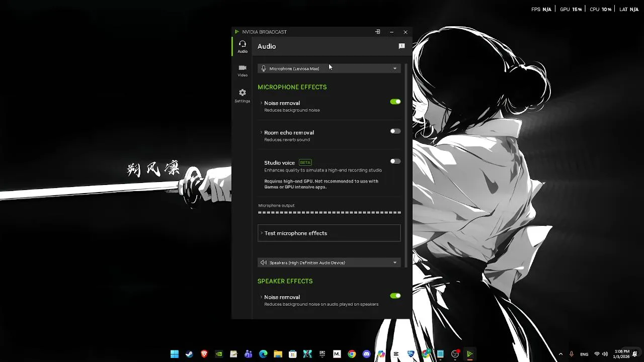Open Google Chrome from the taskbar
The height and width of the screenshot is (362, 644).
352,354
